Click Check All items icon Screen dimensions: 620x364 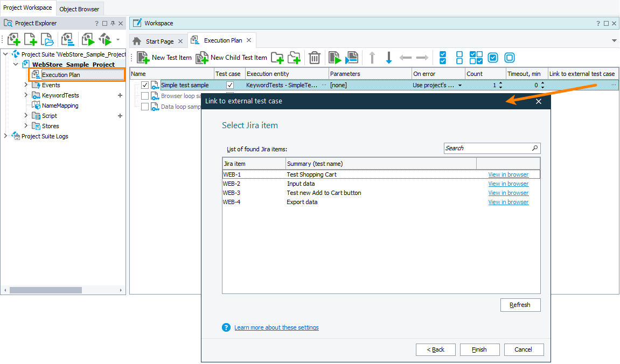point(443,58)
